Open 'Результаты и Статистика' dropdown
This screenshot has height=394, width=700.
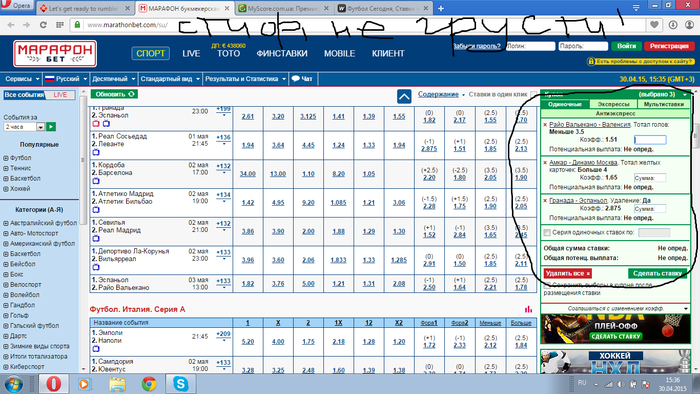[245, 79]
